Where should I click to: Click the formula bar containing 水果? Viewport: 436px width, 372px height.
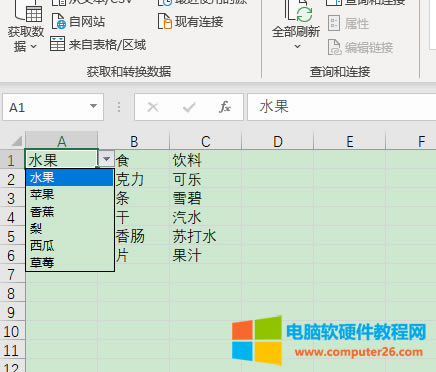click(342, 107)
